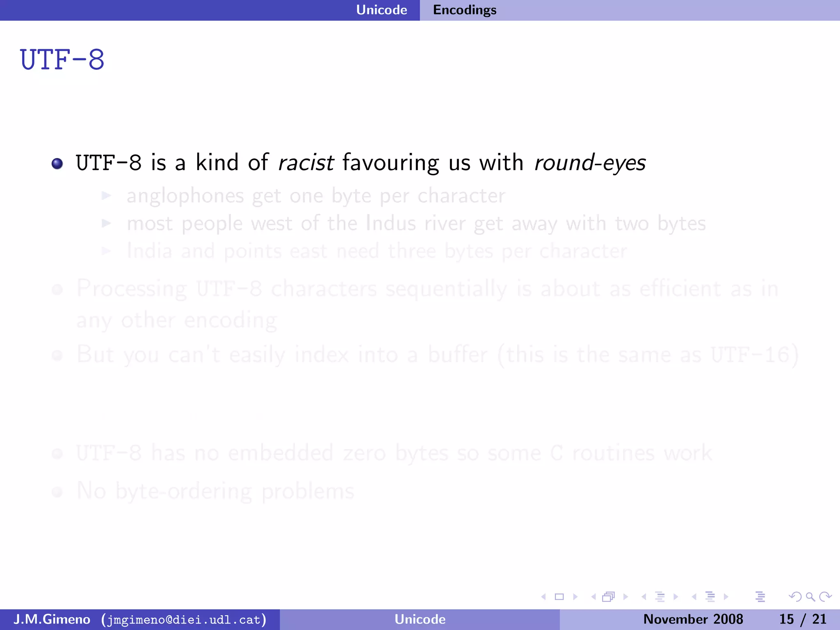Click the slide rectangle navigation icon
The width and height of the screenshot is (840, 630).
pyautogui.click(x=559, y=597)
